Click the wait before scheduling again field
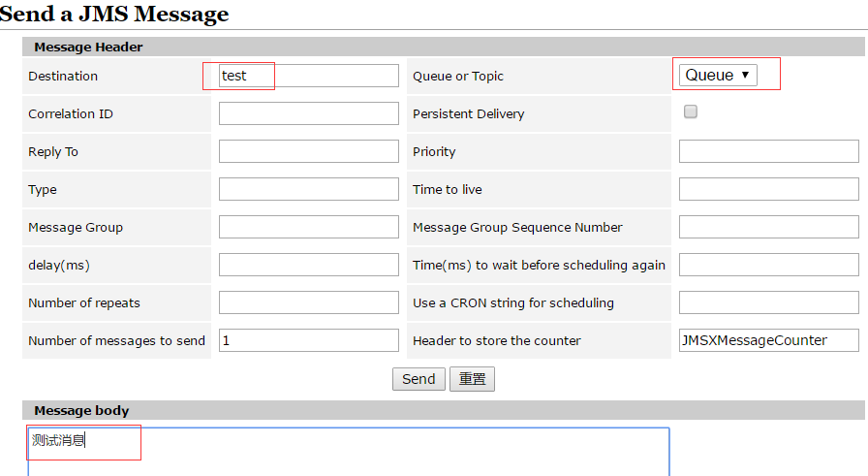868x476 pixels. [768, 265]
